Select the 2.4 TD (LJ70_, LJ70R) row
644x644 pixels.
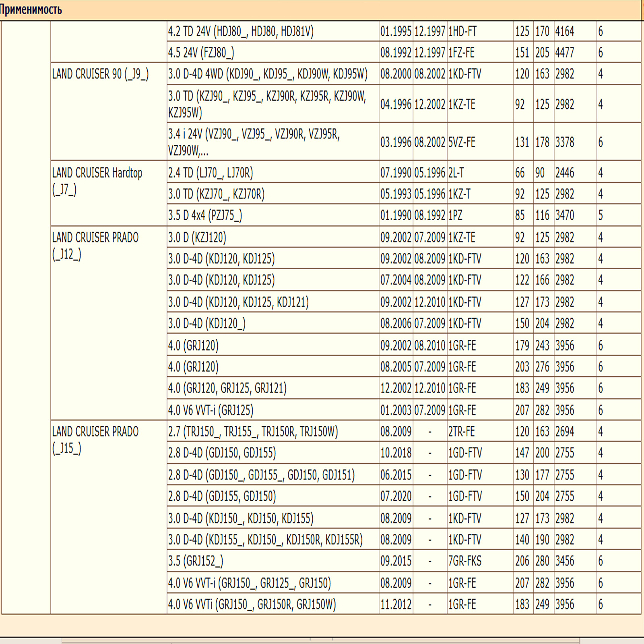pyautogui.click(x=211, y=173)
